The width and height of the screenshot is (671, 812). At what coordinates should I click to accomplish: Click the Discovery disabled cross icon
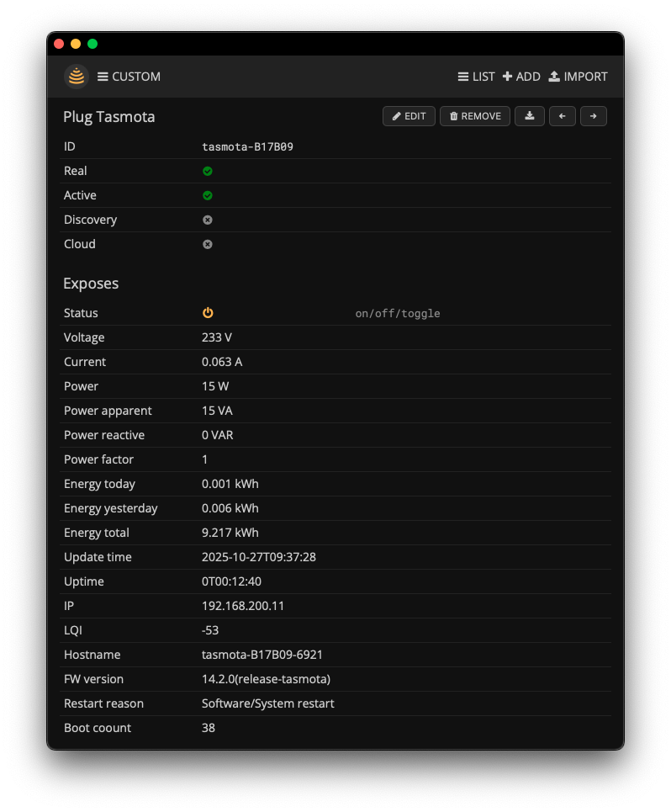[x=208, y=220]
